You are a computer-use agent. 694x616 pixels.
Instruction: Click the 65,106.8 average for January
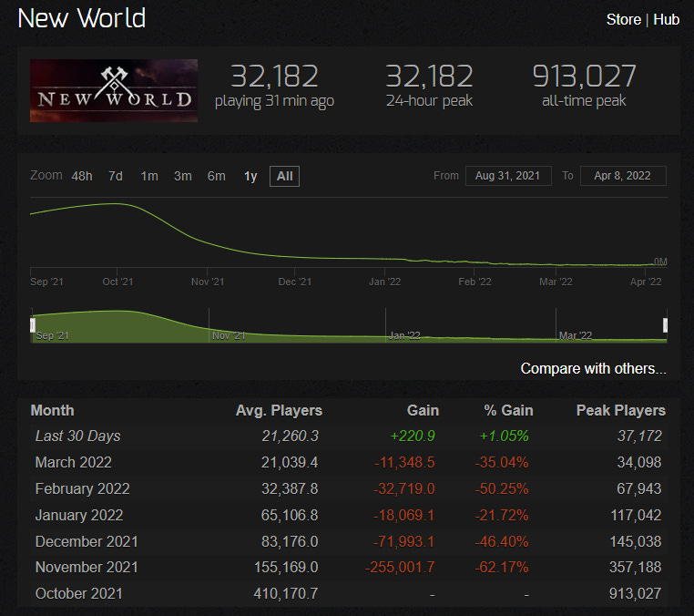click(x=290, y=515)
